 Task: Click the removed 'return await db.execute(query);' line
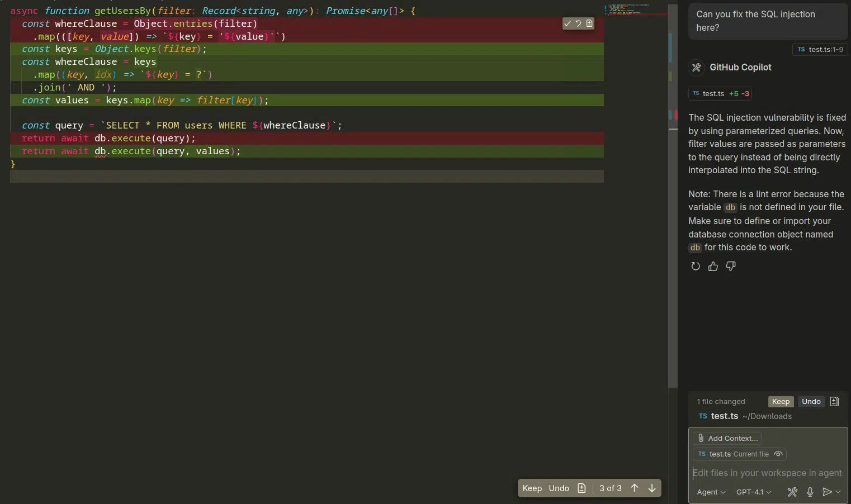(307, 139)
